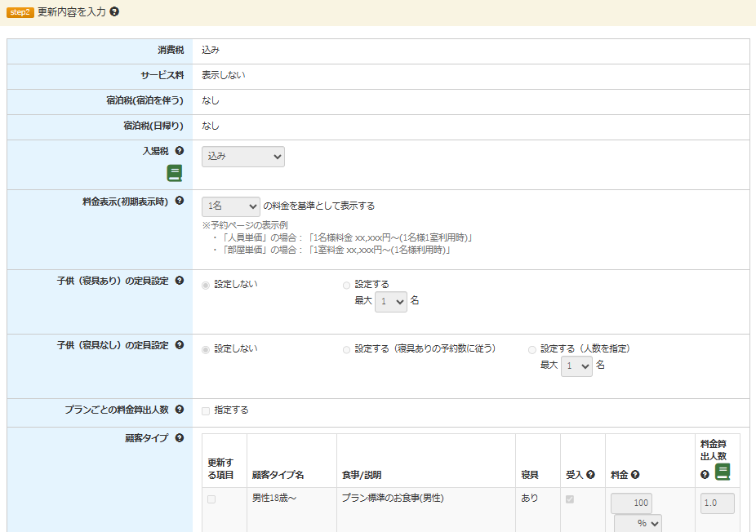Open the 入湯税 dropdown showing 込み
Image resolution: width=756 pixels, height=532 pixels.
[243, 157]
